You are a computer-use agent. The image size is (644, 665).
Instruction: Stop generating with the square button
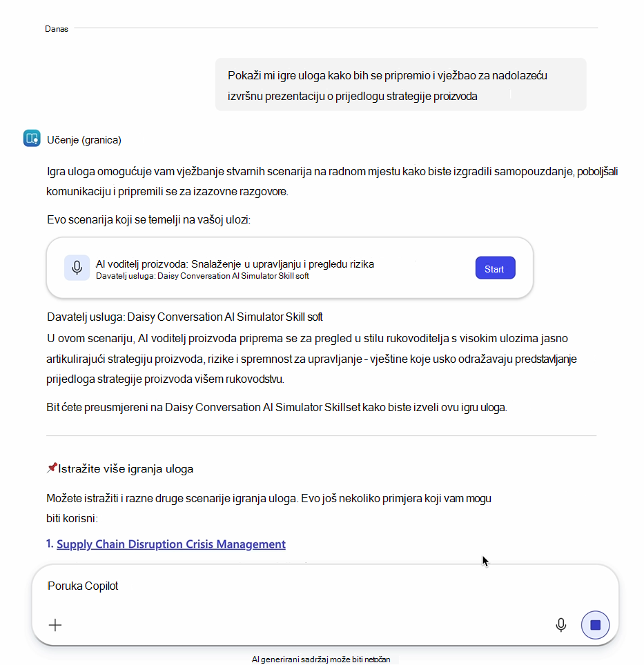pos(595,625)
